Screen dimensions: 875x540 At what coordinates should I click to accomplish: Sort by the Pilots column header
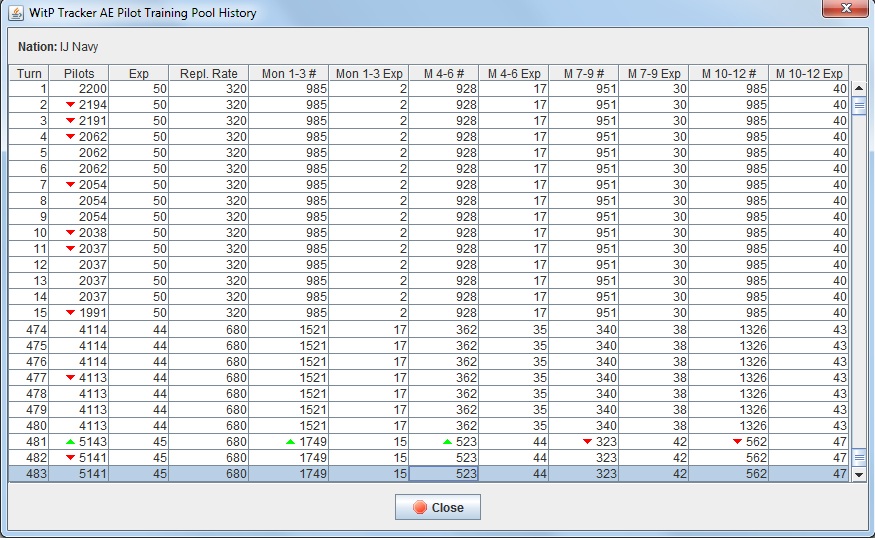coord(79,73)
